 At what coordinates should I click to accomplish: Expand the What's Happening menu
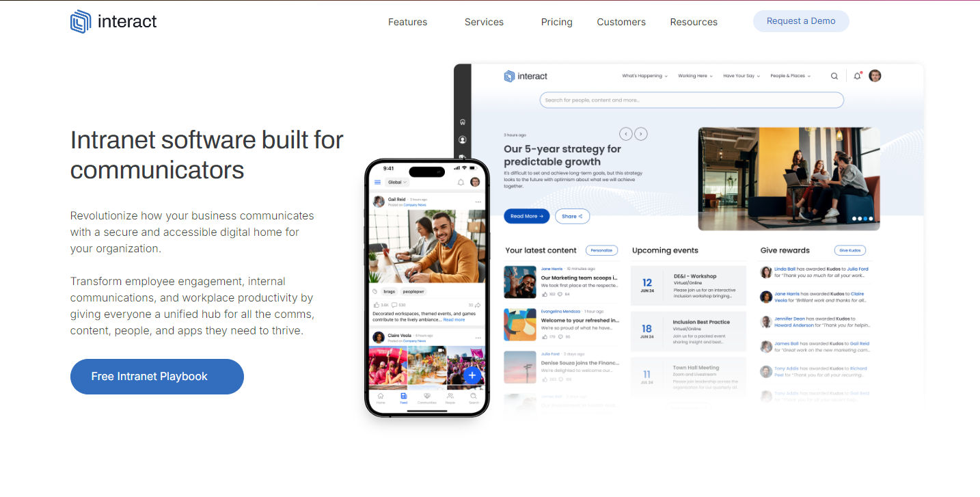644,76
